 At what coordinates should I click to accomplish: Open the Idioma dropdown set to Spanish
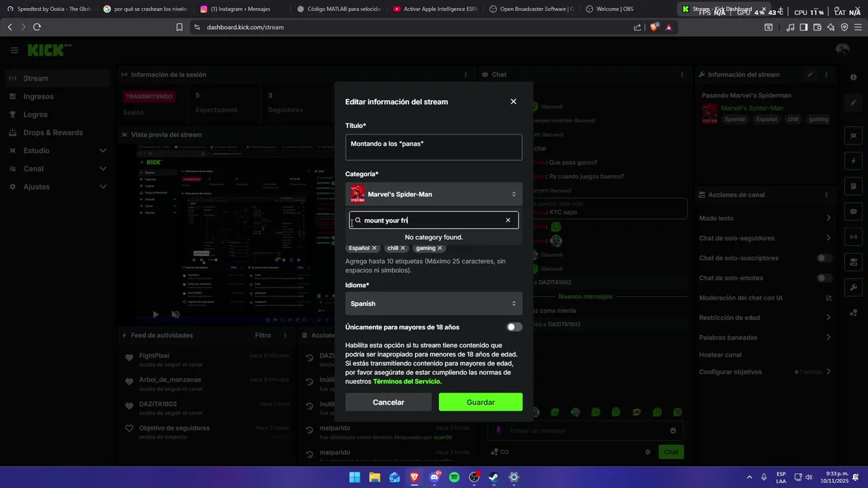(x=434, y=304)
